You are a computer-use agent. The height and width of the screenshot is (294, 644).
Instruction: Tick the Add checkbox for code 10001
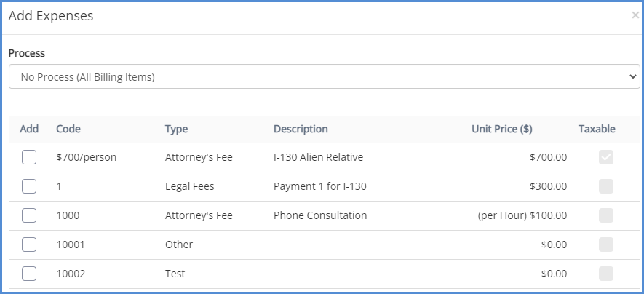point(29,245)
